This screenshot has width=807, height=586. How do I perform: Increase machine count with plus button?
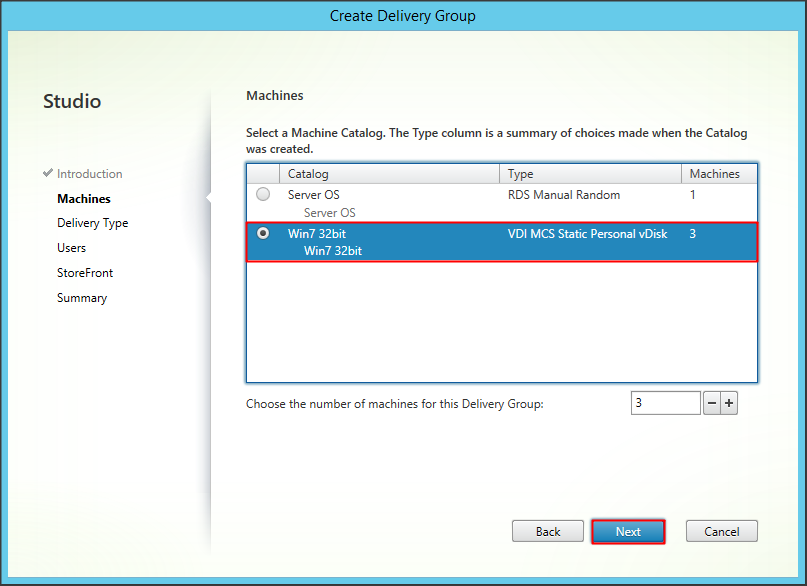pos(729,403)
